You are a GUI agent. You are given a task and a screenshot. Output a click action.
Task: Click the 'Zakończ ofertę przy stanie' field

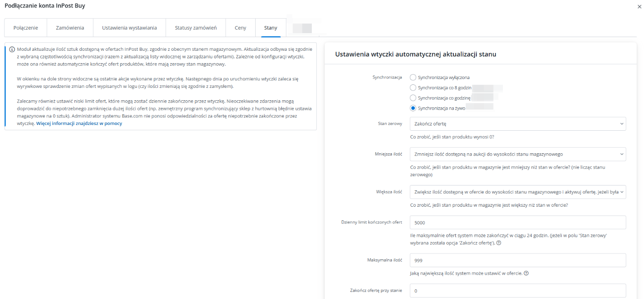tap(517, 291)
